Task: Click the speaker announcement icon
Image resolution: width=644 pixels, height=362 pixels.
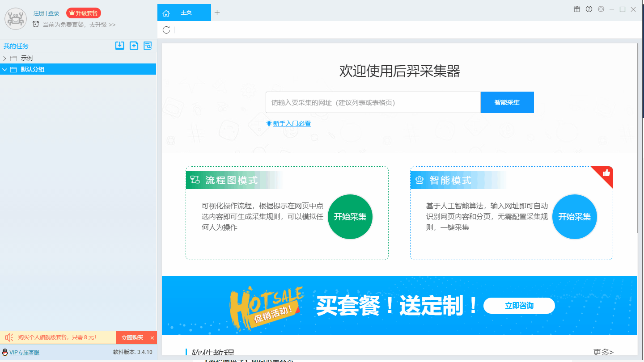Action: coord(9,337)
